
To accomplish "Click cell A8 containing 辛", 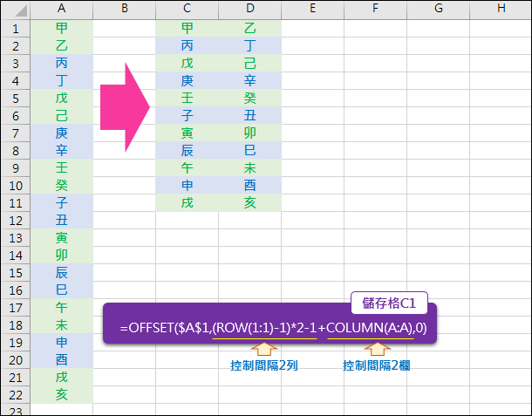I will click(x=61, y=150).
